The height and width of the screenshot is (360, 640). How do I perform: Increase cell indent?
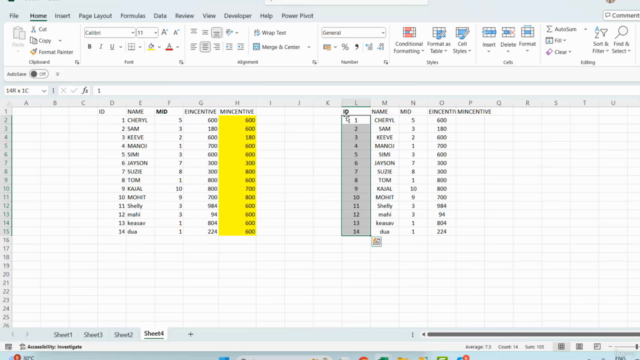pyautogui.click(x=240, y=47)
